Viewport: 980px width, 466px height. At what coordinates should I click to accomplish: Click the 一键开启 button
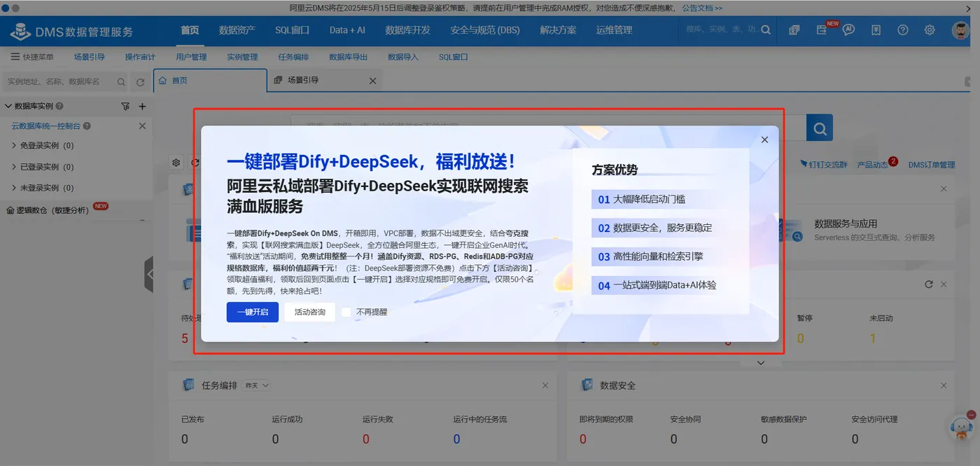253,312
